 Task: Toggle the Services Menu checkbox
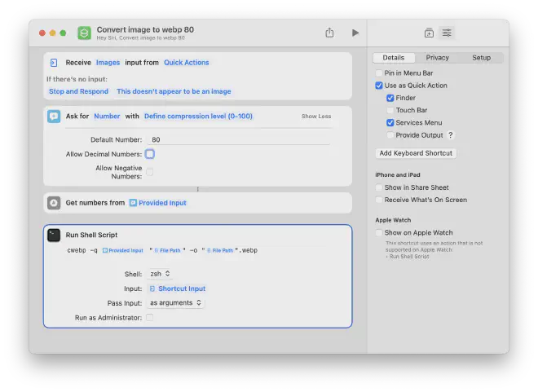coord(390,123)
